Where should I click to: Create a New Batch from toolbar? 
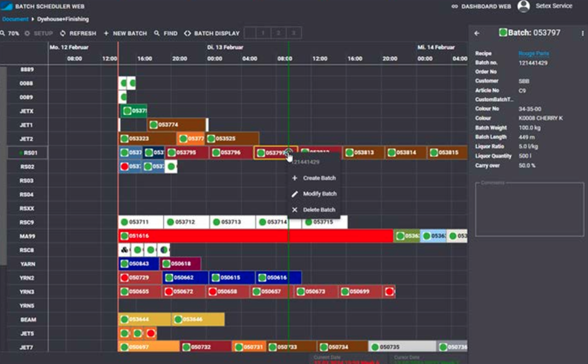coord(125,34)
